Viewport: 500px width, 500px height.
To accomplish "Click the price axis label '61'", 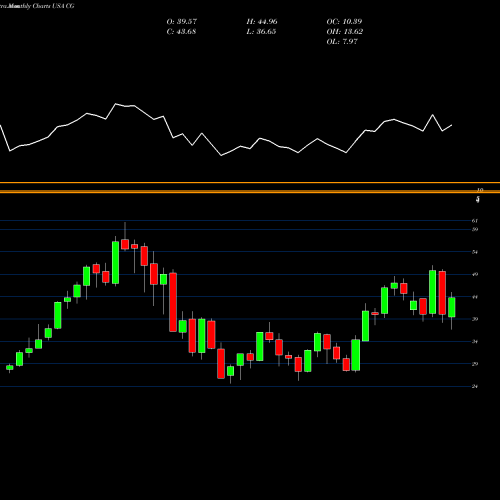I will (x=475, y=221).
